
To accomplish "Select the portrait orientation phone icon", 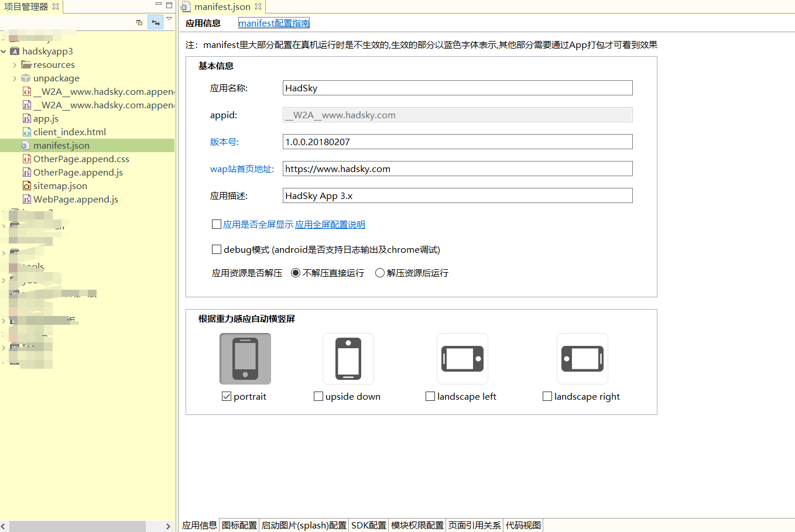I will coord(245,359).
